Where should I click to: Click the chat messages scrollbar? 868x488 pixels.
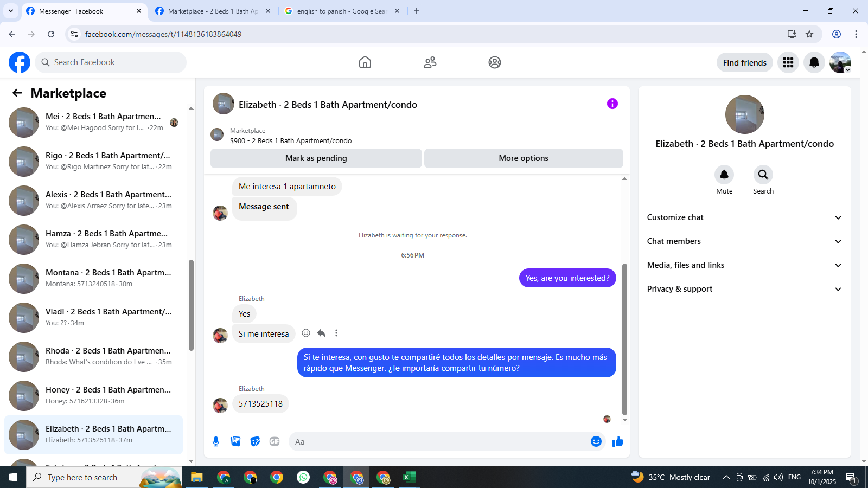(x=624, y=339)
